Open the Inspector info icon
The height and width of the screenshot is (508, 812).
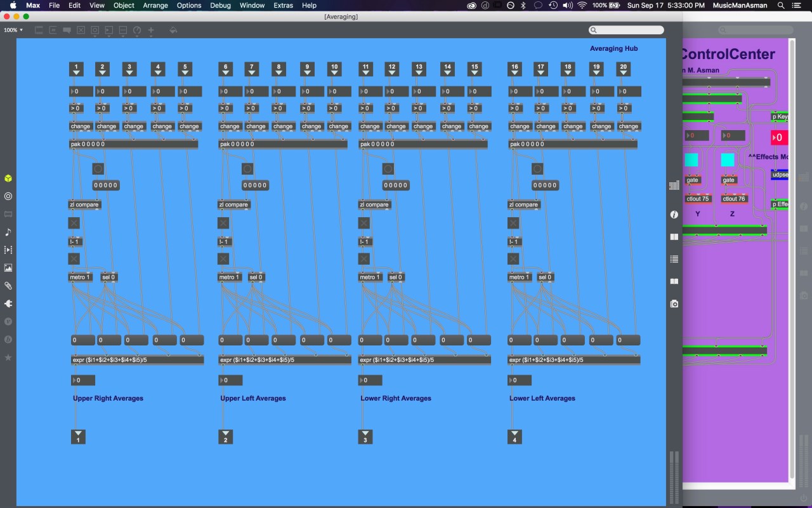[674, 215]
